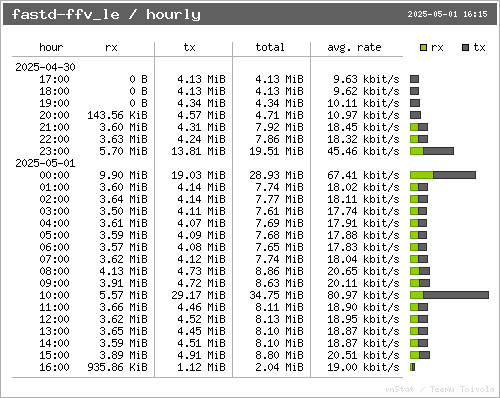Screen dimensions: 500x398
Task: Click the 'tx' column header
Action: coord(189,47)
